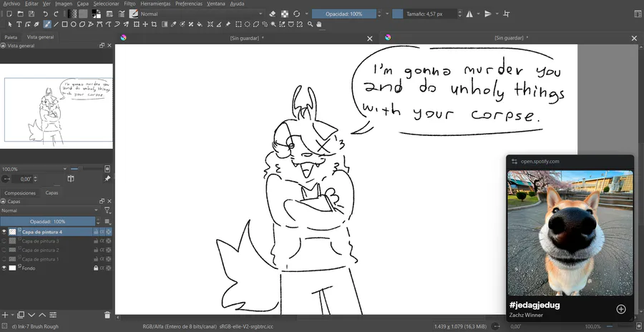Expand dropdown arrow after reload preset icon

[x=306, y=14]
